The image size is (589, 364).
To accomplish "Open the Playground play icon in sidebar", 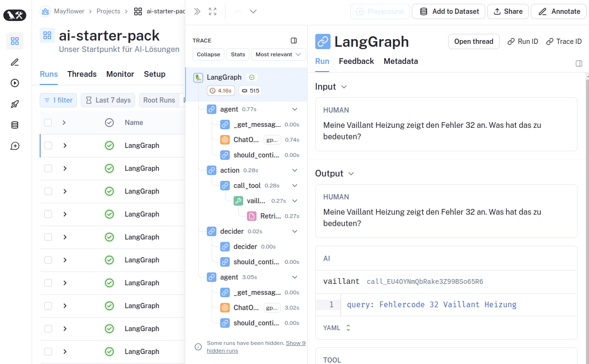I will coord(15,83).
